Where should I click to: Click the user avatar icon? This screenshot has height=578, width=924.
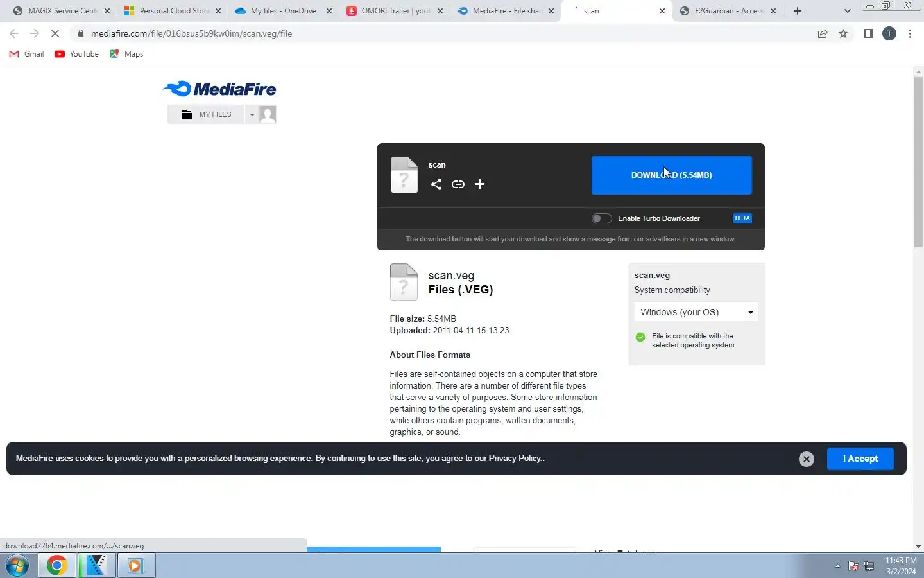[x=268, y=114]
